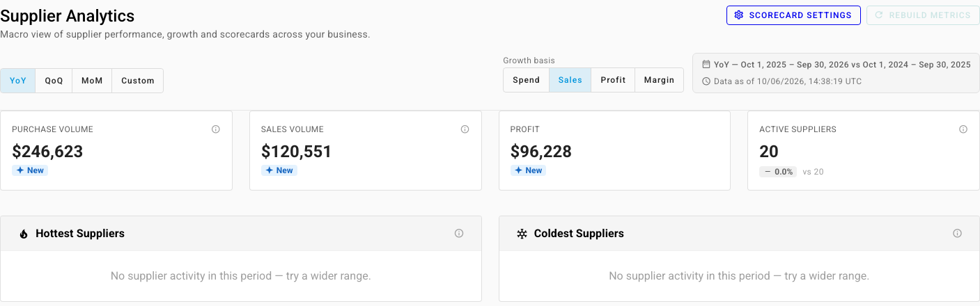The width and height of the screenshot is (980, 306).
Task: Click the calendar icon in date range box
Action: [706, 65]
